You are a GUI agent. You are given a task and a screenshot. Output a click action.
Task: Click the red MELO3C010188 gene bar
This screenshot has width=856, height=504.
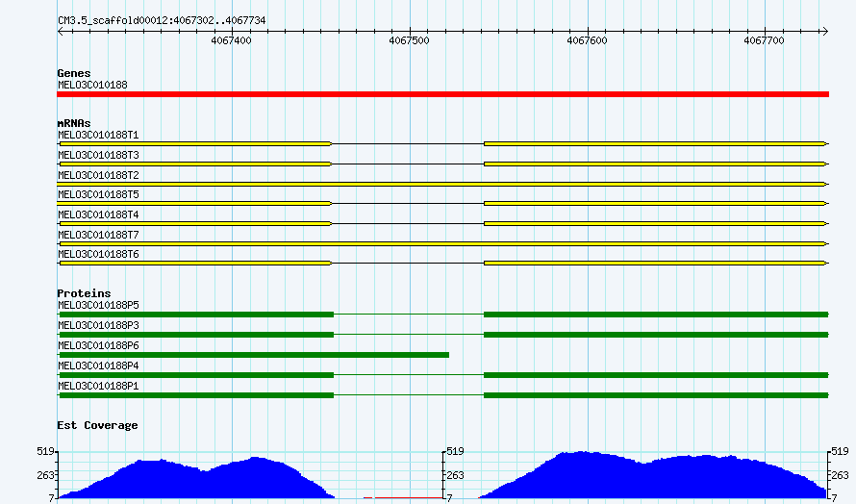[x=442, y=94]
